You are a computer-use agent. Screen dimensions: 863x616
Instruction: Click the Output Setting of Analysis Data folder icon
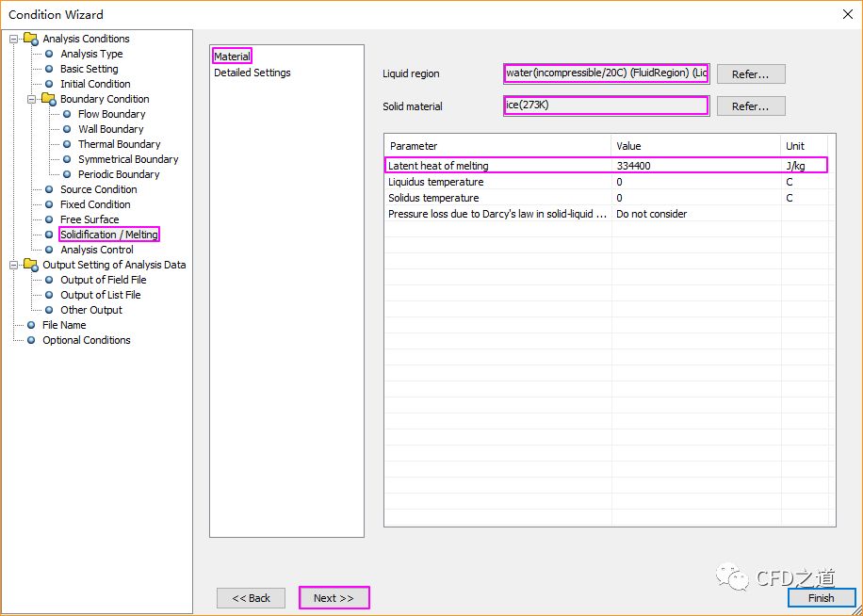click(x=31, y=265)
